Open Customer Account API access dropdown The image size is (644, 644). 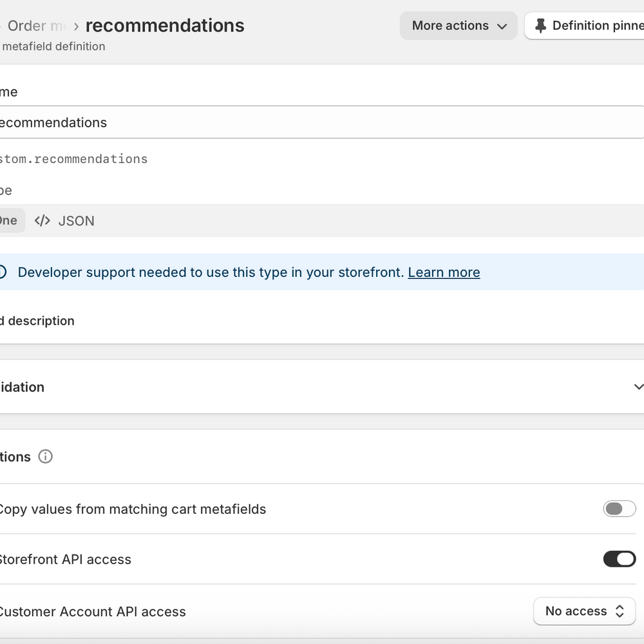pyautogui.click(x=585, y=611)
